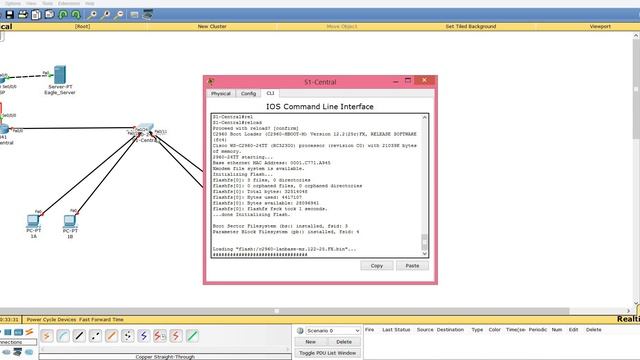Click the Copy button in the CLI window
The height and width of the screenshot is (360, 640).
pos(377,266)
